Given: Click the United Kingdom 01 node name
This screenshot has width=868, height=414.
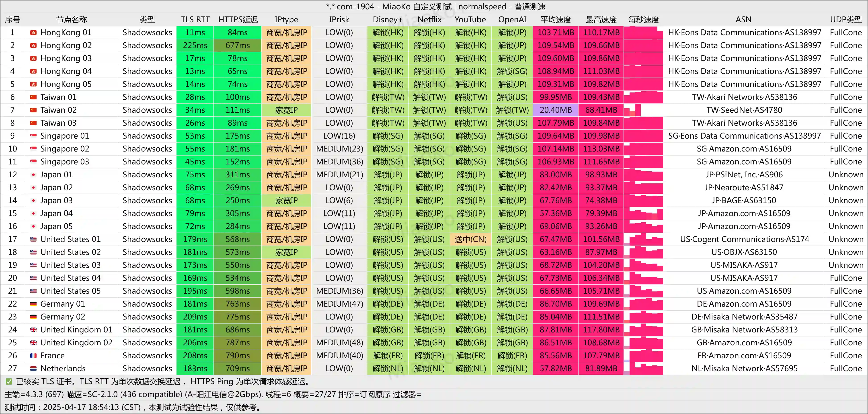Looking at the screenshot, I should pyautogui.click(x=76, y=330).
